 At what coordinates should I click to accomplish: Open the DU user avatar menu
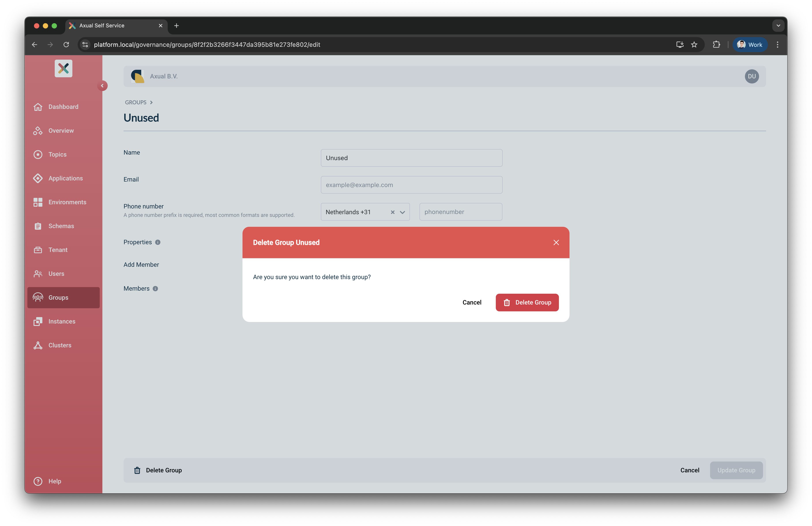(752, 76)
